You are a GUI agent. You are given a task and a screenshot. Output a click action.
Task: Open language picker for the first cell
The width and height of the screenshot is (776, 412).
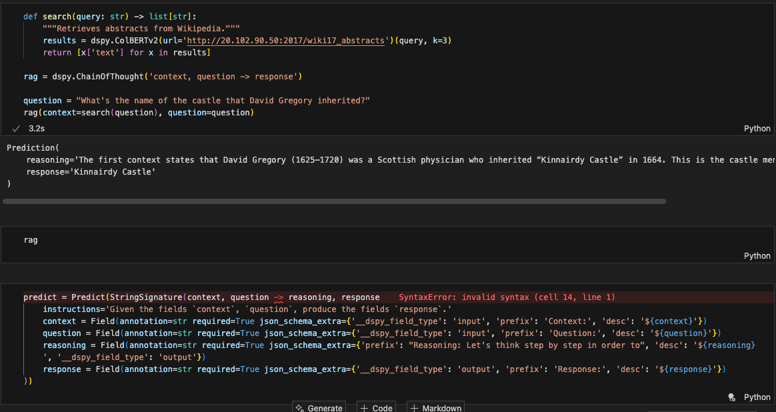(757, 129)
